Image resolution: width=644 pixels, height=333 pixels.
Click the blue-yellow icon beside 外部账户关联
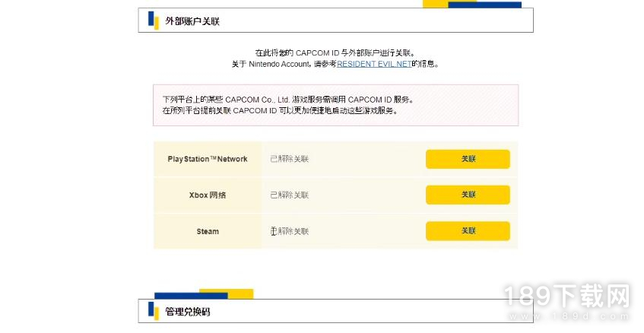tap(153, 21)
